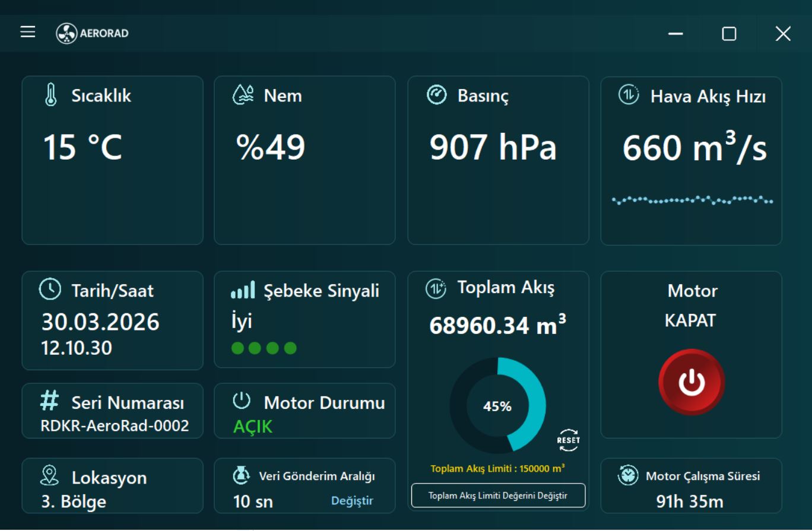The width and height of the screenshot is (812, 531).
Task: Click the Hava Akış Hızı flow icon
Action: point(629,95)
